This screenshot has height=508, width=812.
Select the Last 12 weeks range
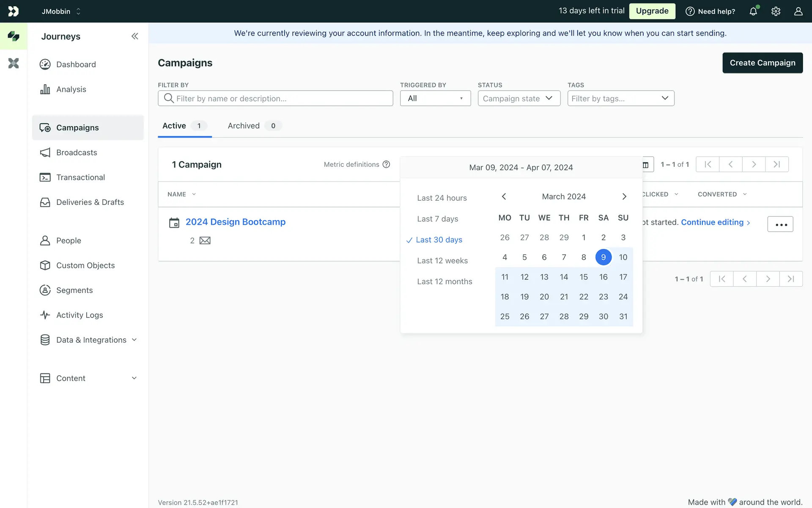(x=442, y=261)
